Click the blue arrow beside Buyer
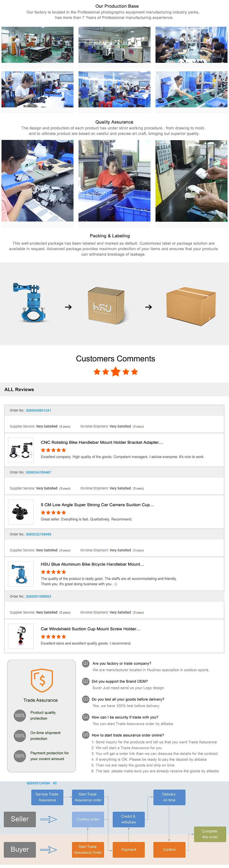The image size is (229, 868). pyautogui.click(x=49, y=849)
